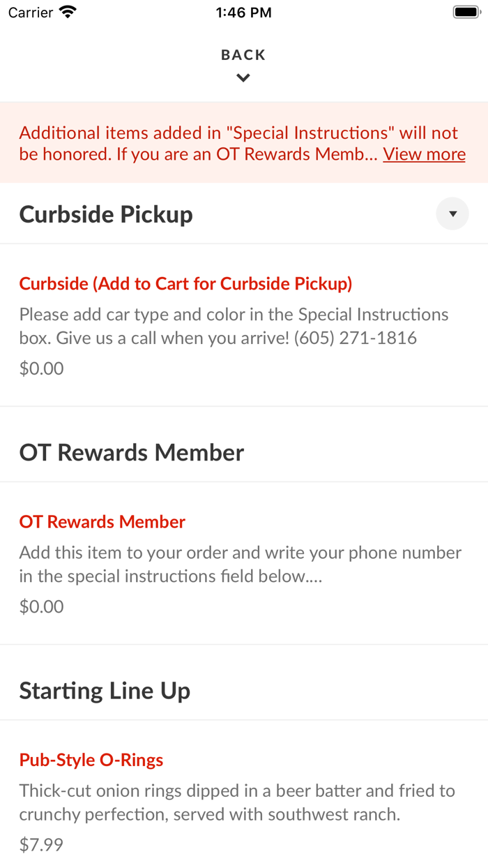Screen dimensions: 488x868
Task: Tap the Wi-Fi icon in status bar
Action: 68,13
